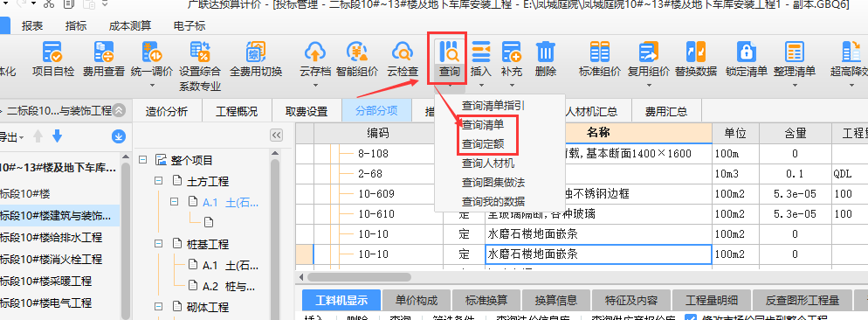Click the 删除 trash can icon

545,52
